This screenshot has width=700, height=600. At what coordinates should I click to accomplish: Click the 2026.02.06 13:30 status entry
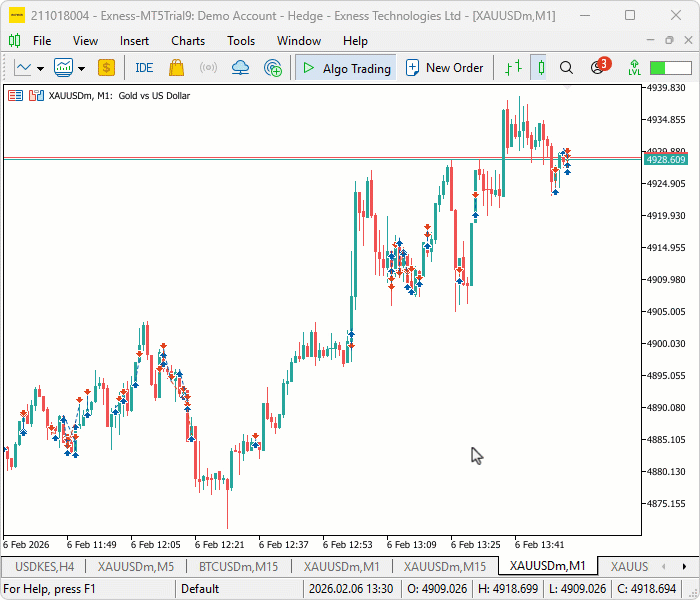pos(351,589)
